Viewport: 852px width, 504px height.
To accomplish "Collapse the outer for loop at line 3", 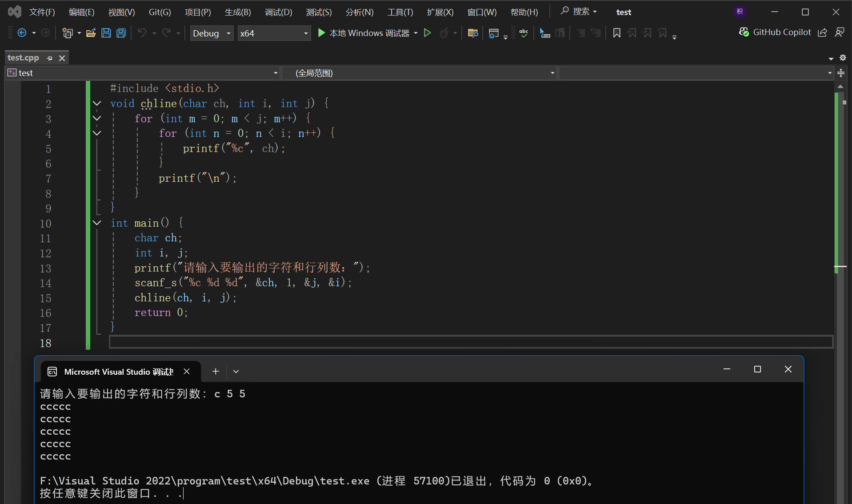I will pyautogui.click(x=97, y=119).
